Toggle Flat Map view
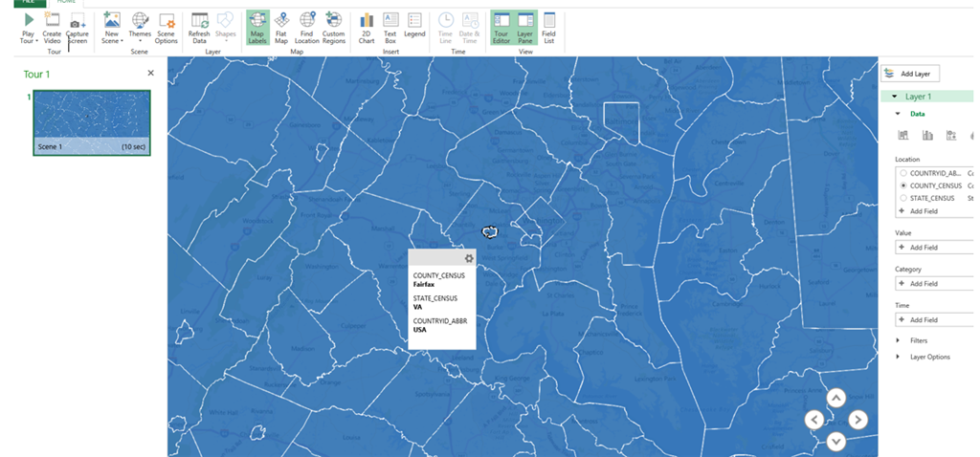 pos(281,28)
